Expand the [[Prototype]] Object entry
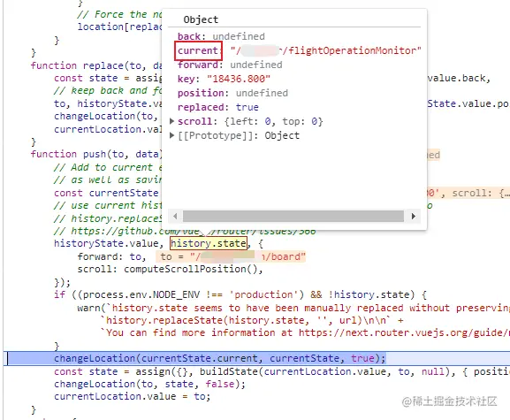This screenshot has height=420, width=510. pyautogui.click(x=172, y=135)
